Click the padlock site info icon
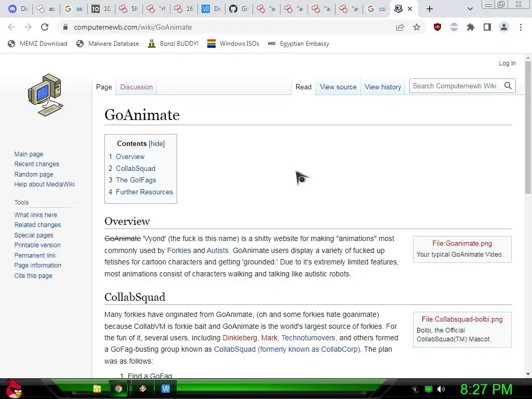The width and height of the screenshot is (532, 399). 65,27
